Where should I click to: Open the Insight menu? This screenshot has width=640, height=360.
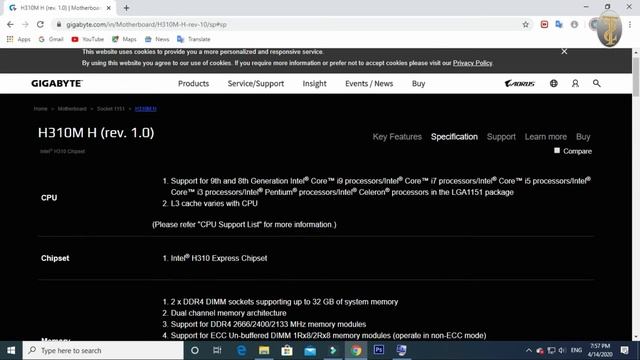coord(314,83)
